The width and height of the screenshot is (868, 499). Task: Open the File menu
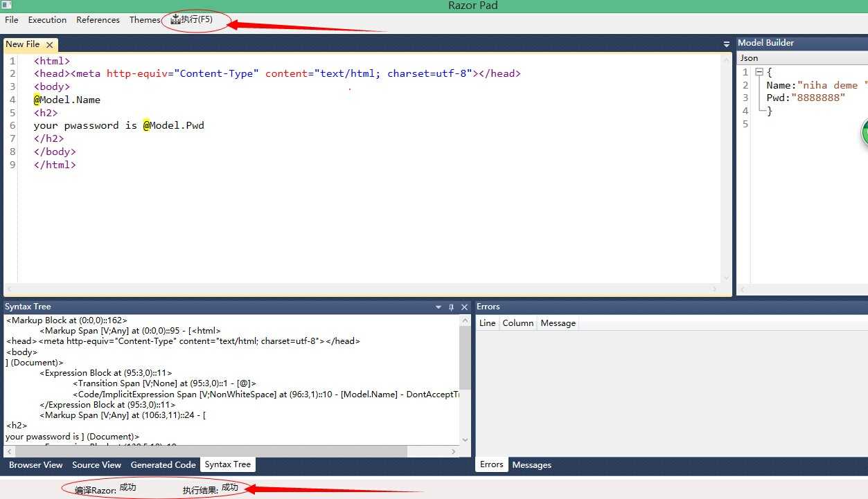coord(11,20)
